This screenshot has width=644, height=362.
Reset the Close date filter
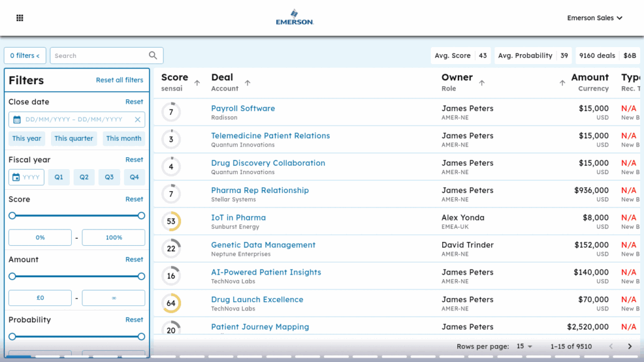coord(135,102)
